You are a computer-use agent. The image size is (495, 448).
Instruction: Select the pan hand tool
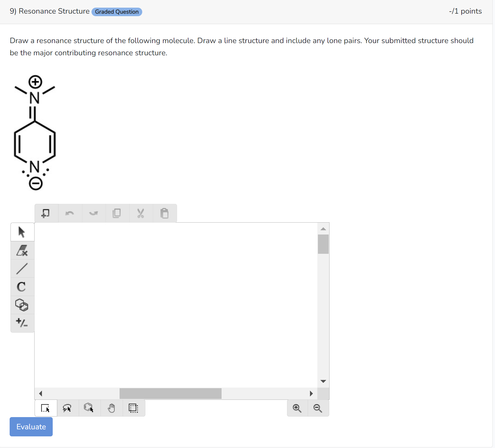click(111, 408)
